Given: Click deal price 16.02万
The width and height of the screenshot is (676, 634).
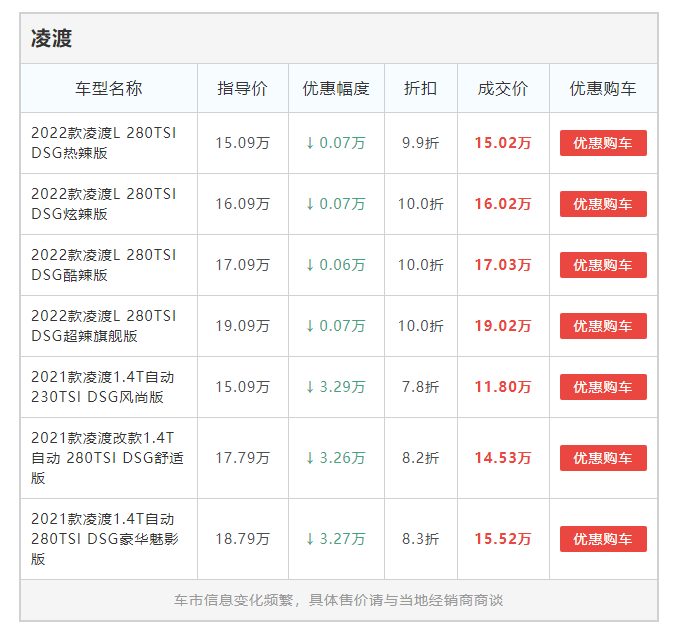Looking at the screenshot, I should tap(503, 204).
